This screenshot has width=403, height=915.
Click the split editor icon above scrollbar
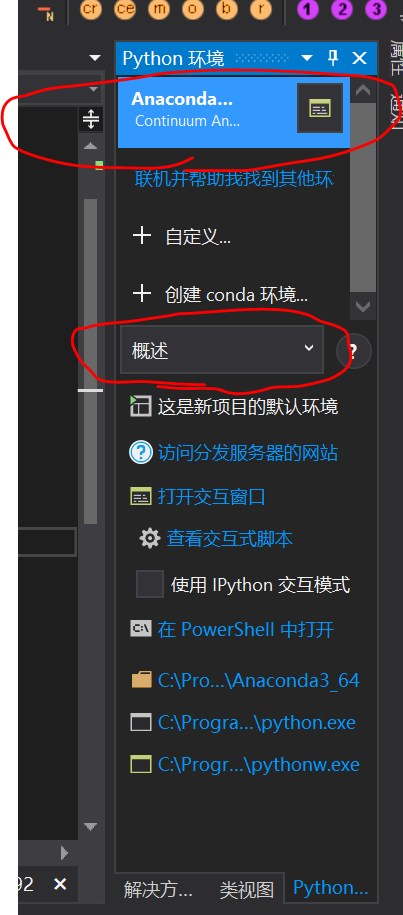pos(91,119)
